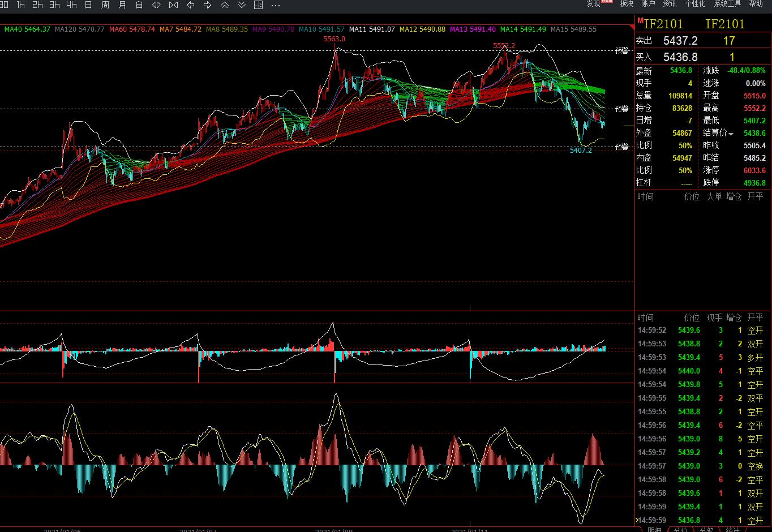
Task: Open the 发现 menu
Action: 593,4
